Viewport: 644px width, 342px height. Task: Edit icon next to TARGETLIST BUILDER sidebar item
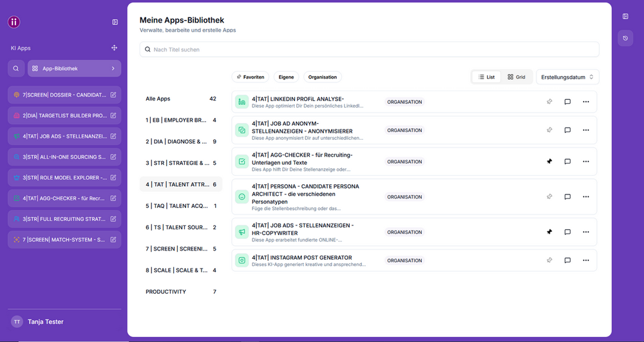113,116
